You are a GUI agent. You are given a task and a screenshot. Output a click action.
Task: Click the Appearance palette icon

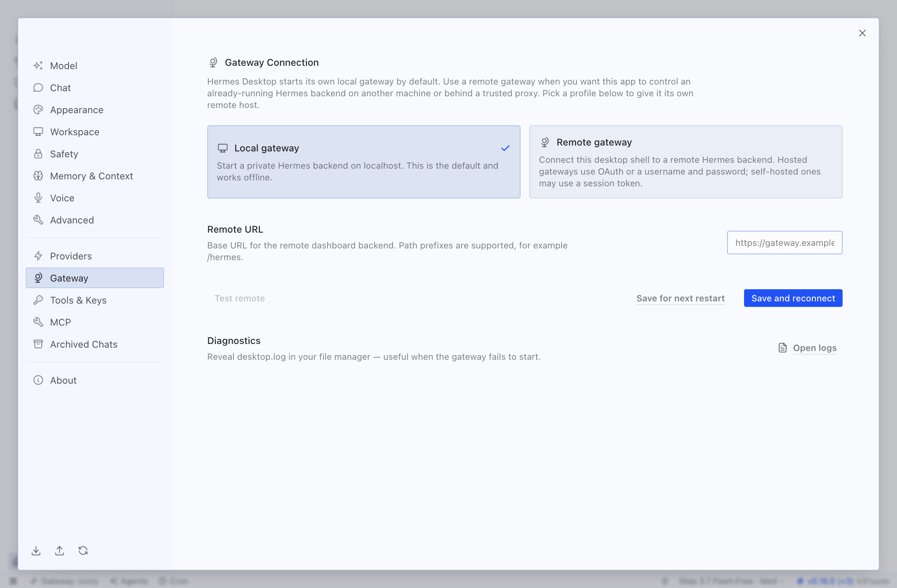[38, 110]
